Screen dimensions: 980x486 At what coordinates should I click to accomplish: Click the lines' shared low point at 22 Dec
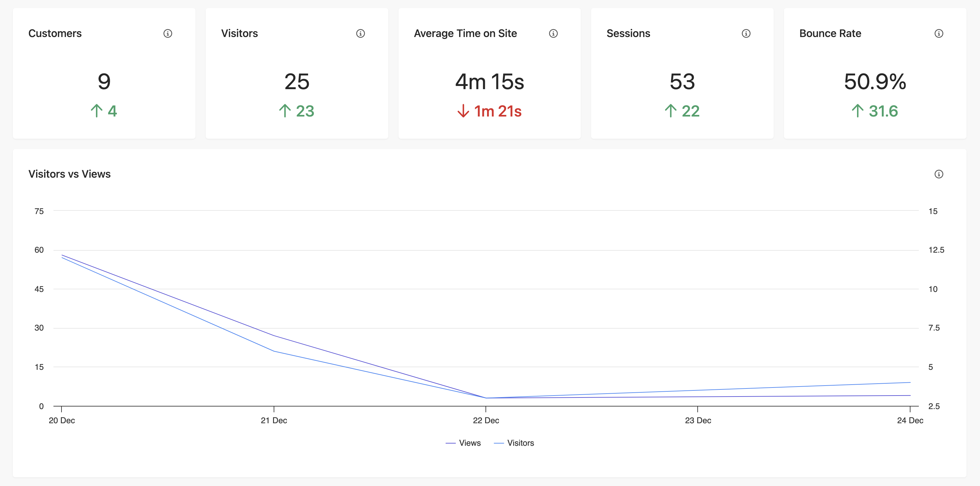[x=486, y=398]
